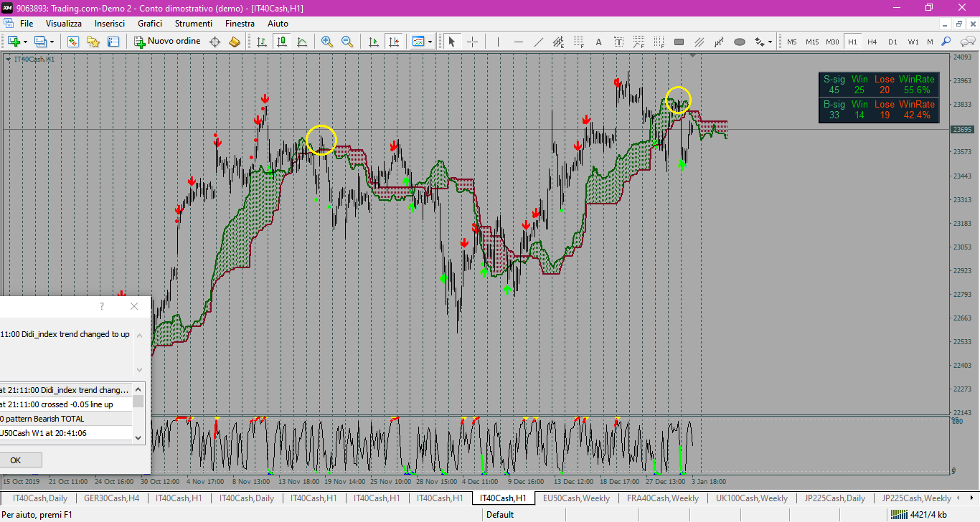Select the 'pattern Bearish TOTAL' alert row
The width and height of the screenshot is (980, 522).
click(66, 419)
